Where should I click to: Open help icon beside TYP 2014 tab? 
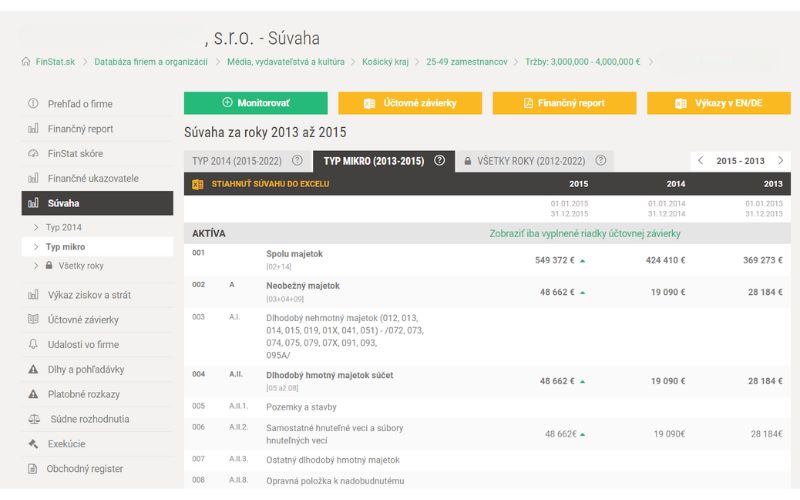(297, 161)
